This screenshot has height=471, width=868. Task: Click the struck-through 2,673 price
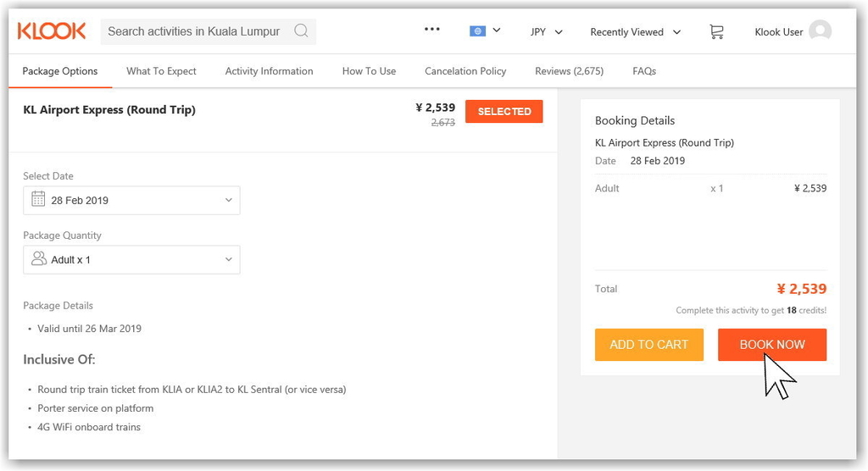(442, 122)
